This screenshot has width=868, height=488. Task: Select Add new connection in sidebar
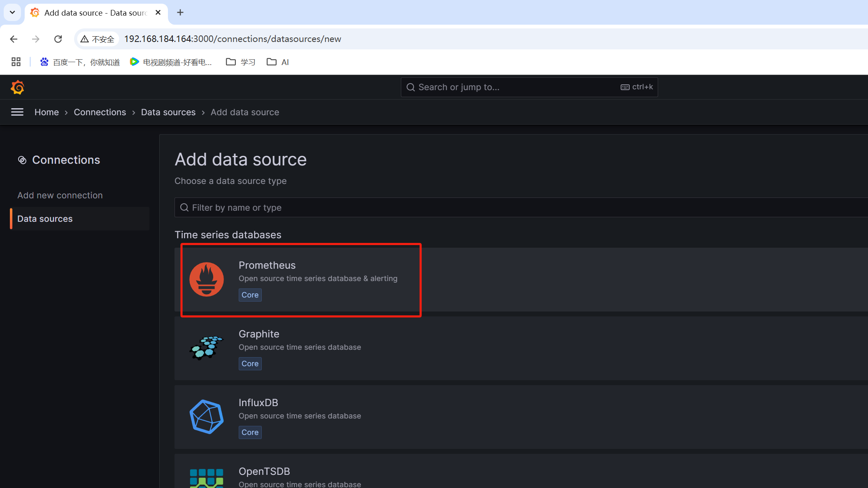coord(60,195)
